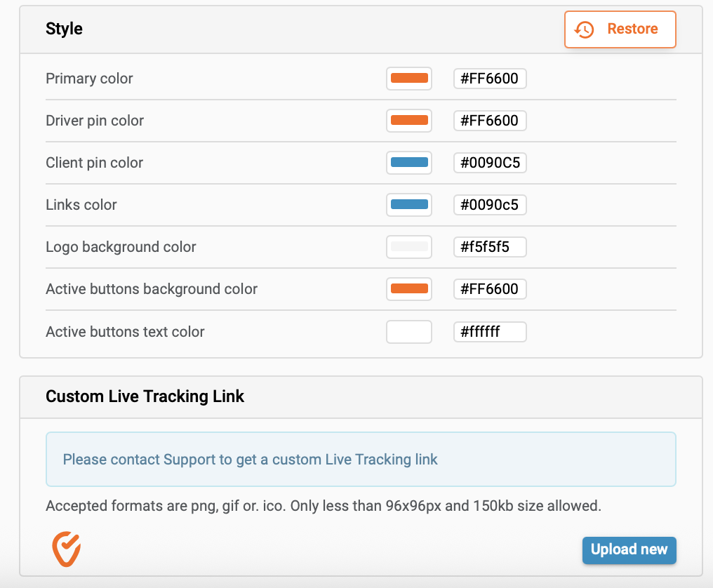Viewport: 713px width, 588px height.
Task: Open Active buttons text color swatch
Action: [x=409, y=332]
